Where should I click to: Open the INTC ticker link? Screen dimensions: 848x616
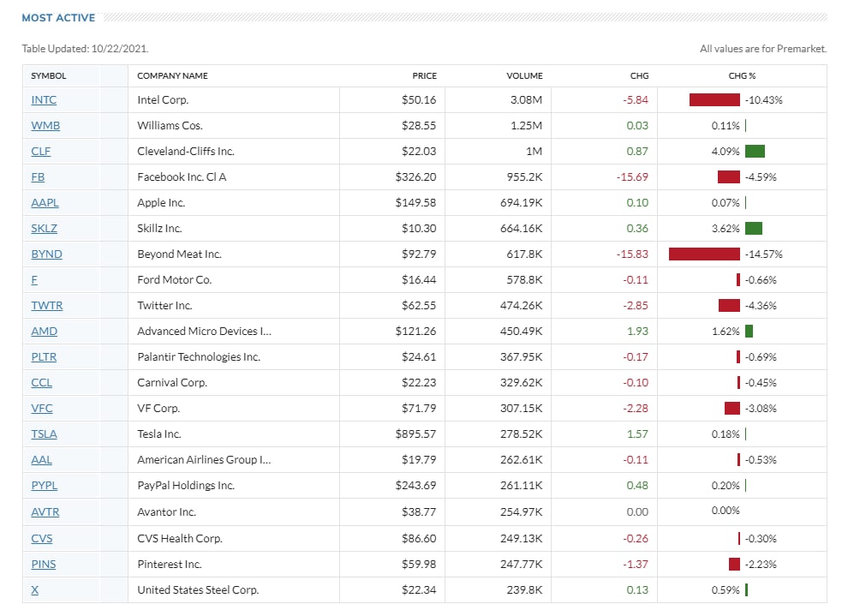pyautogui.click(x=44, y=100)
